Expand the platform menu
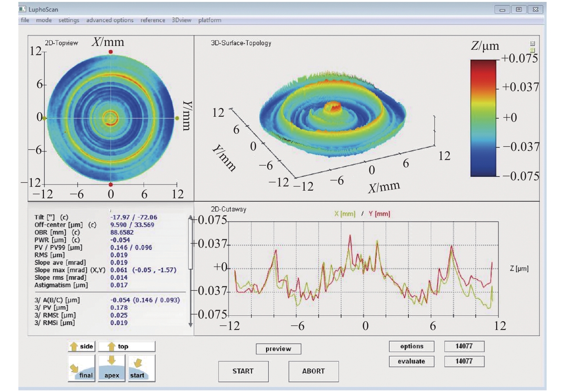The height and width of the screenshot is (392, 565). coord(209,20)
